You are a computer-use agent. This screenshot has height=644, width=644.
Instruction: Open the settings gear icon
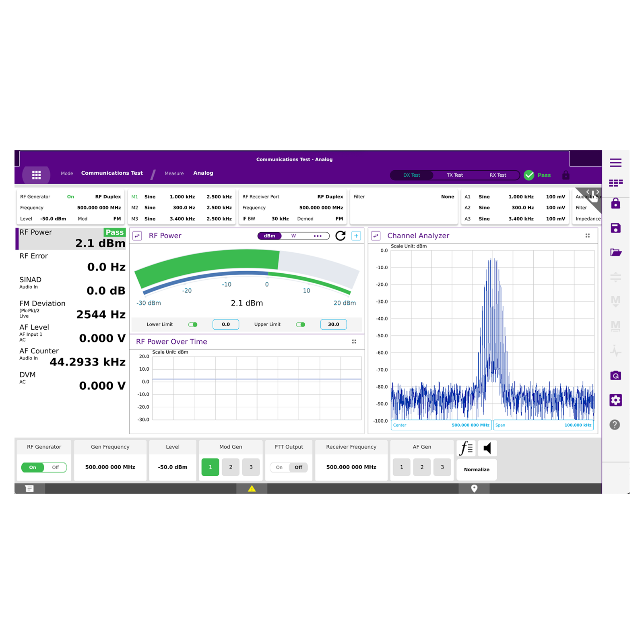point(615,400)
